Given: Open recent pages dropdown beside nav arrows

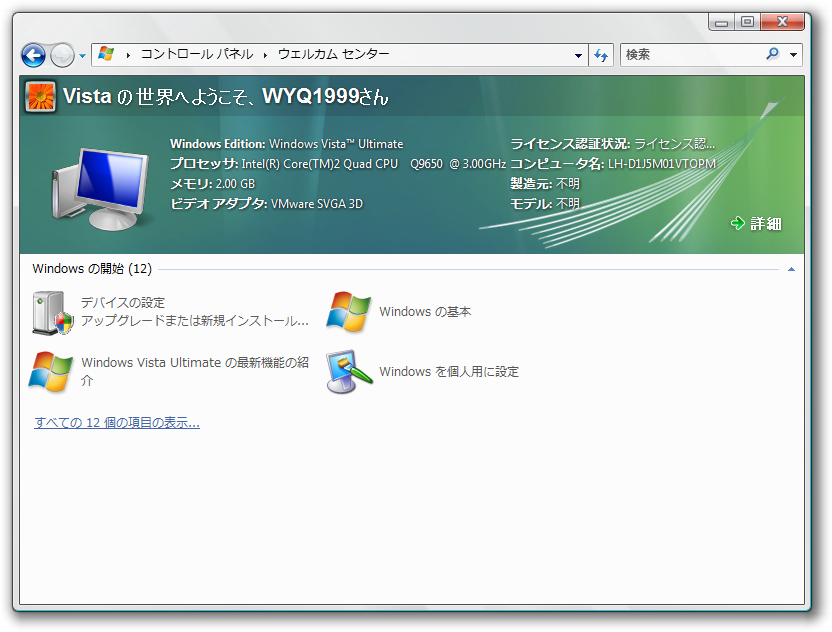Looking at the screenshot, I should [x=82, y=55].
